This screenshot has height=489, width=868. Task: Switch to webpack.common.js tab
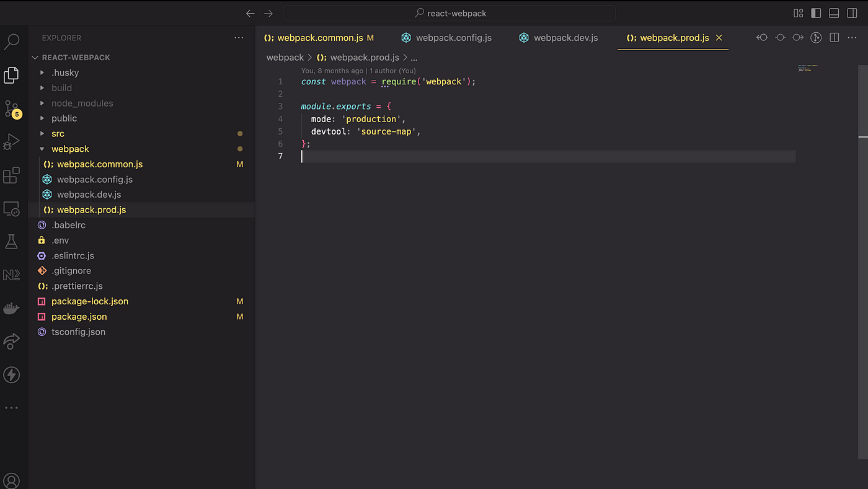click(319, 38)
